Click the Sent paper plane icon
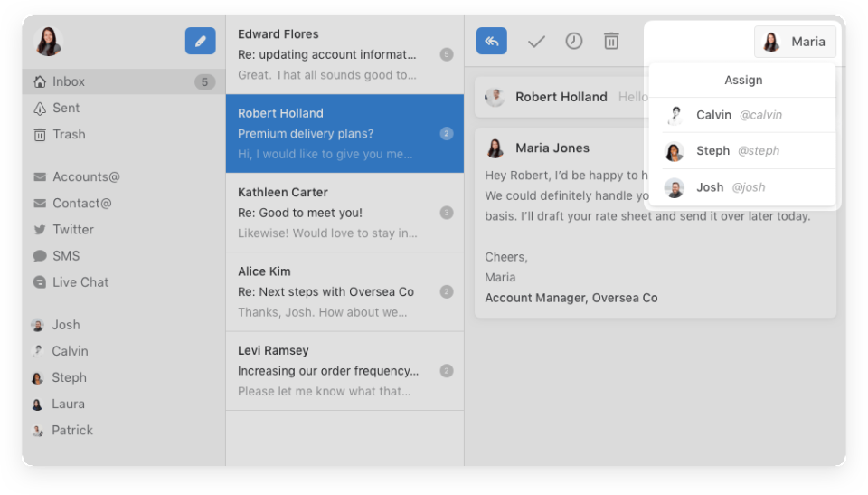 click(39, 109)
